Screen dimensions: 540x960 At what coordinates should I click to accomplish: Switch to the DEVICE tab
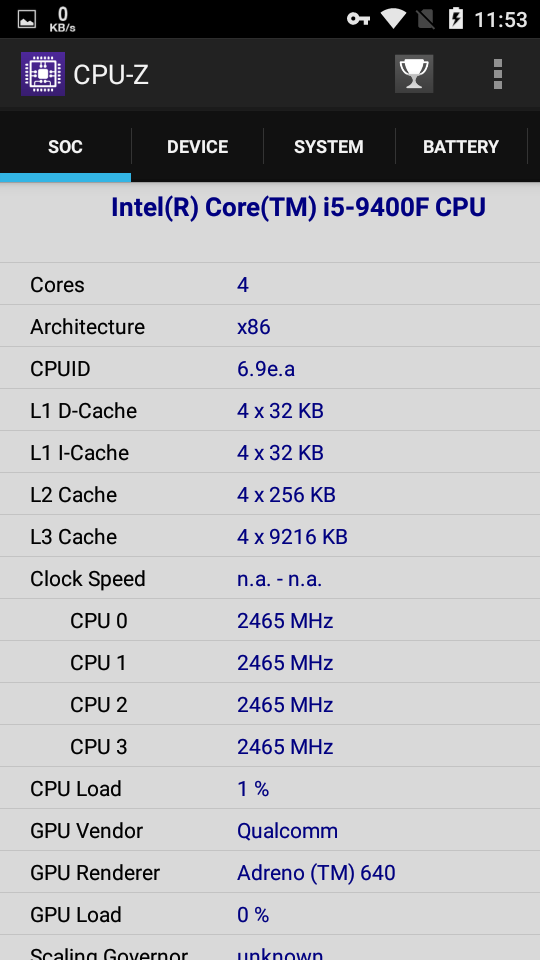click(x=197, y=147)
